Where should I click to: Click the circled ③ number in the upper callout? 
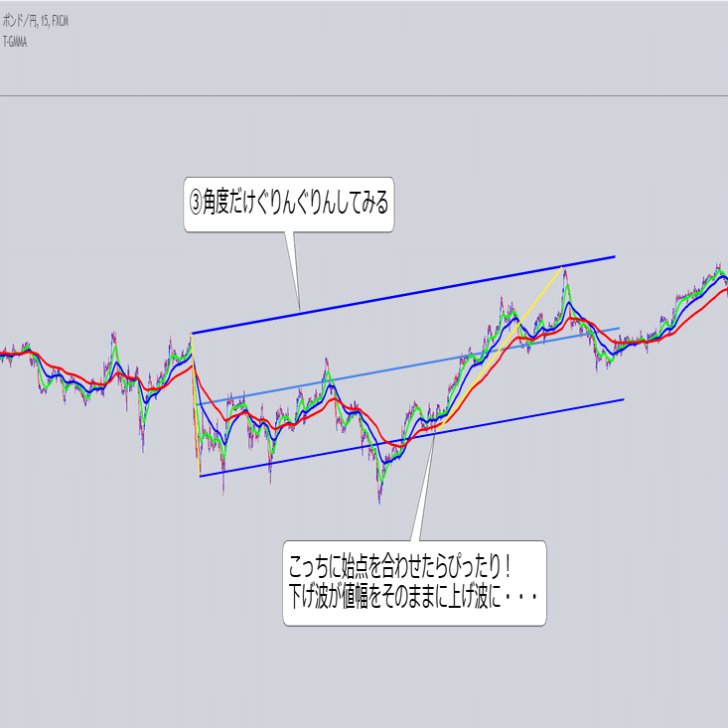tap(197, 204)
